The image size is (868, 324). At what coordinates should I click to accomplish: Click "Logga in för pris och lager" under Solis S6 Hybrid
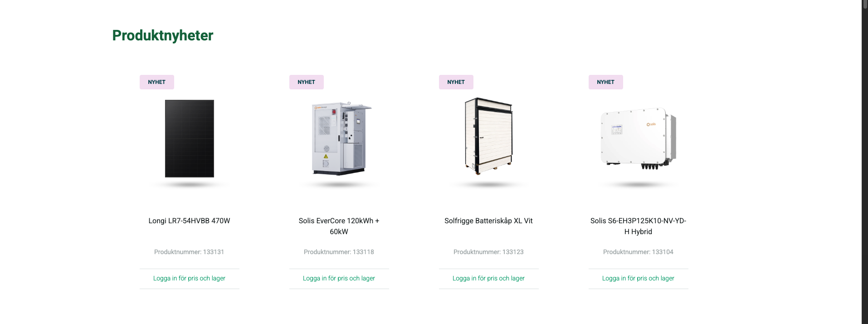(638, 278)
